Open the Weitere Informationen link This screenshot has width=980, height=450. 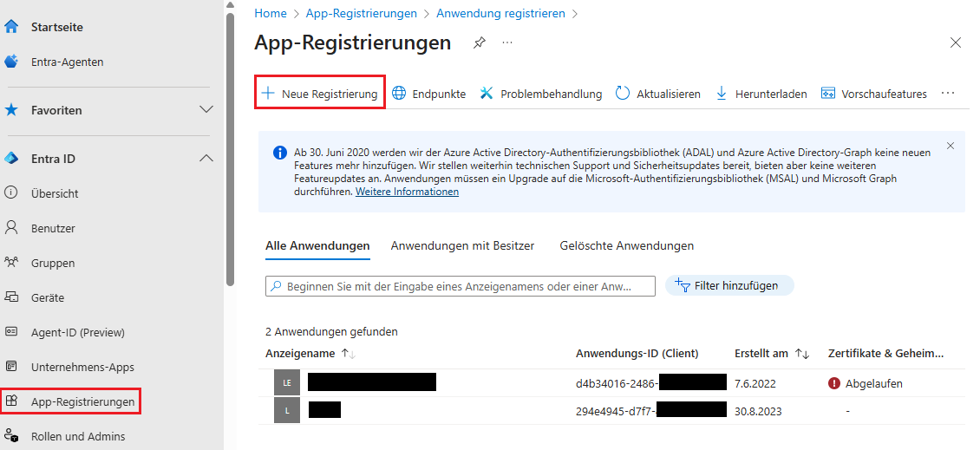407,192
